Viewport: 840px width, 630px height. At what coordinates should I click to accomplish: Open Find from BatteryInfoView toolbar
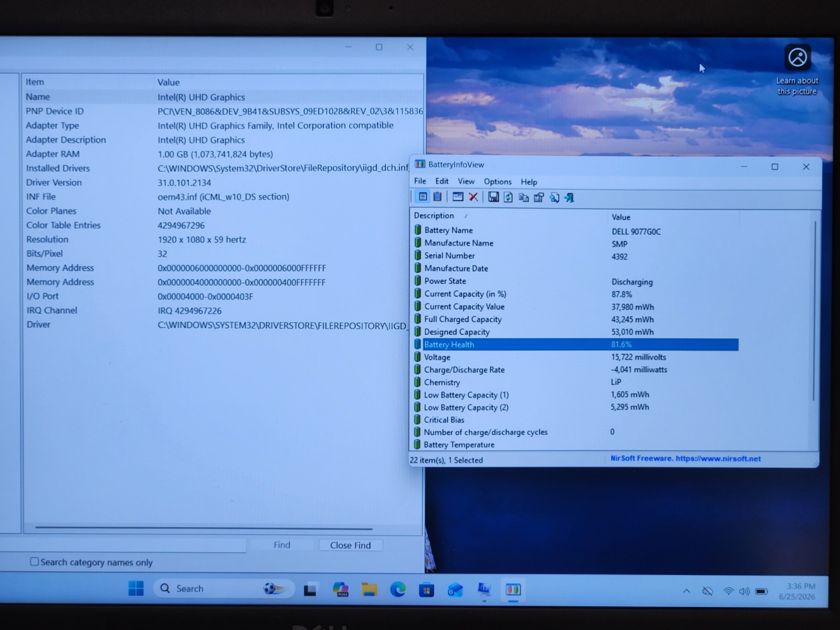554,197
